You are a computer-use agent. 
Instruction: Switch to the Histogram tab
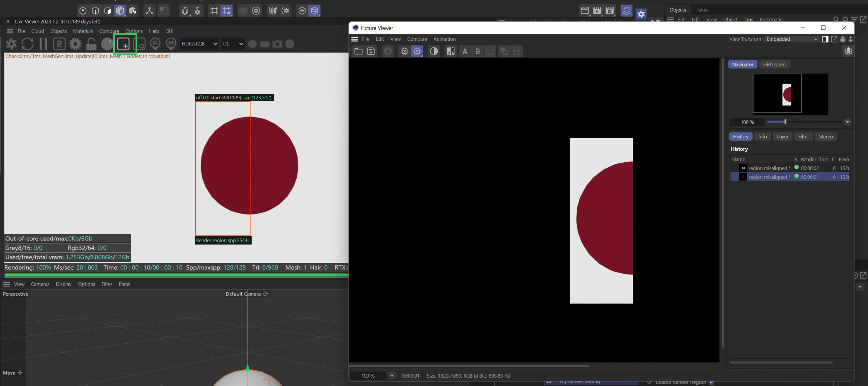[x=774, y=64]
